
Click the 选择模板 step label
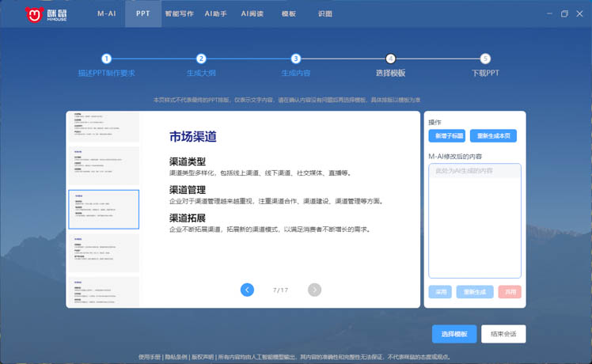coord(390,73)
